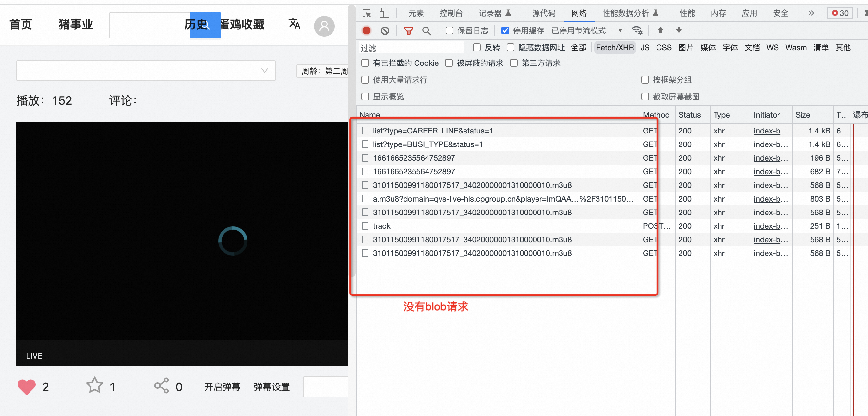Viewport: 868px width, 416px height.
Task: Click the 开启弹幕 button
Action: coord(223,387)
